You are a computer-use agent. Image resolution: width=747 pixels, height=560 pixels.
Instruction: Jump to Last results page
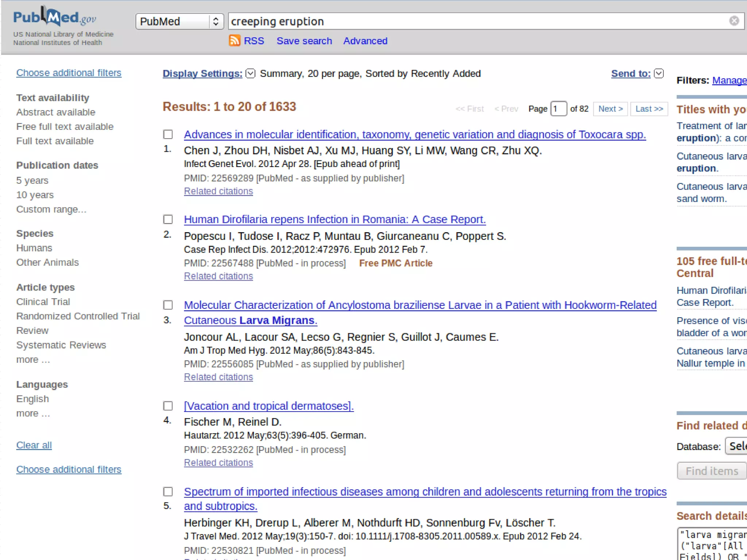pos(649,109)
